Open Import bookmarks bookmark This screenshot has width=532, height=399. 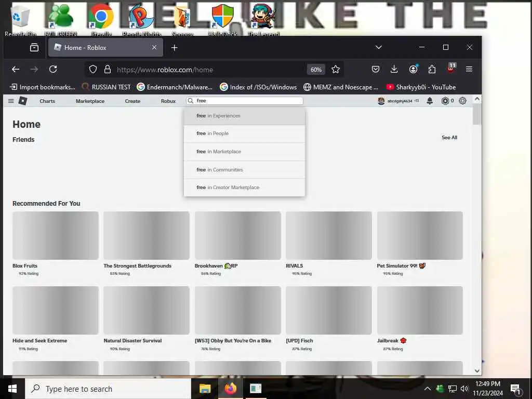pos(43,87)
